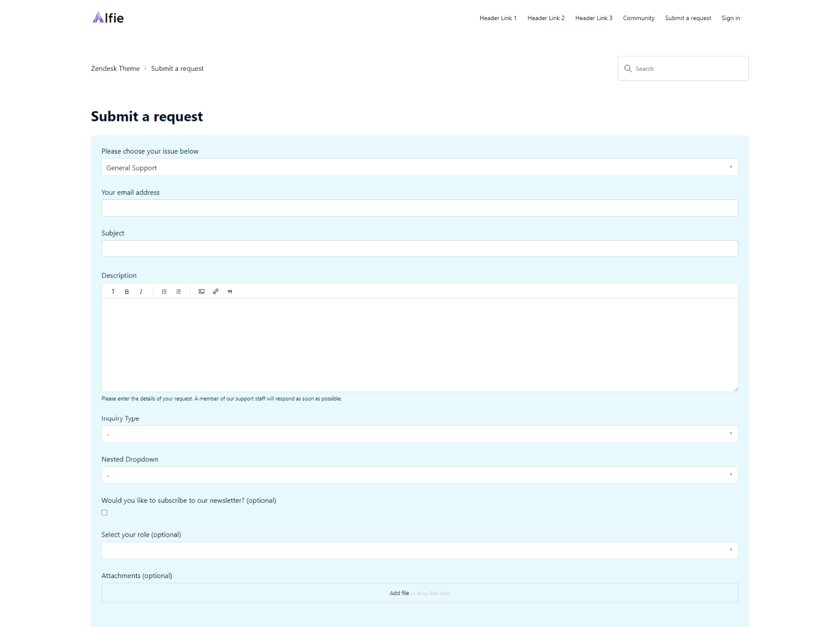Open Community in the header navigation
Image resolution: width=840 pixels, height=627 pixels.
(638, 18)
